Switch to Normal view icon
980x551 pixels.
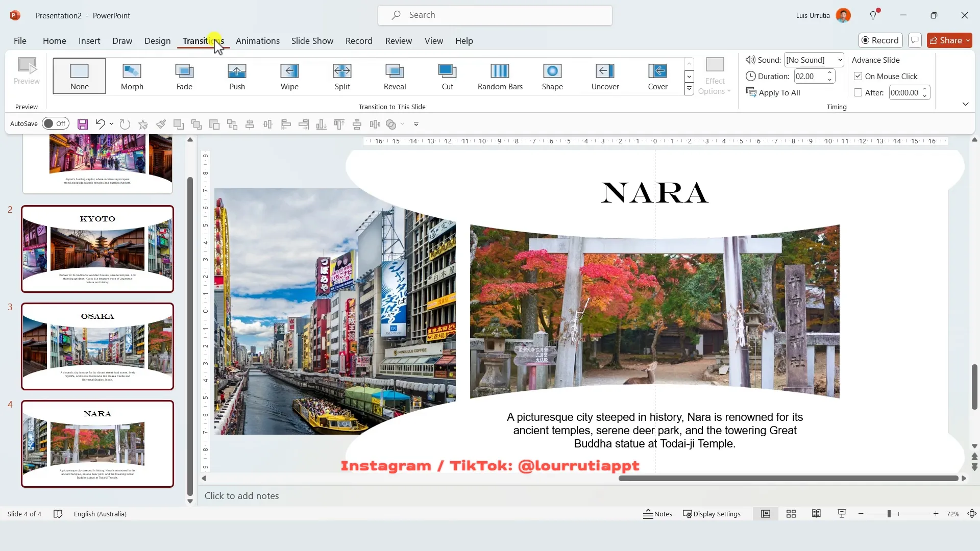tap(766, 514)
